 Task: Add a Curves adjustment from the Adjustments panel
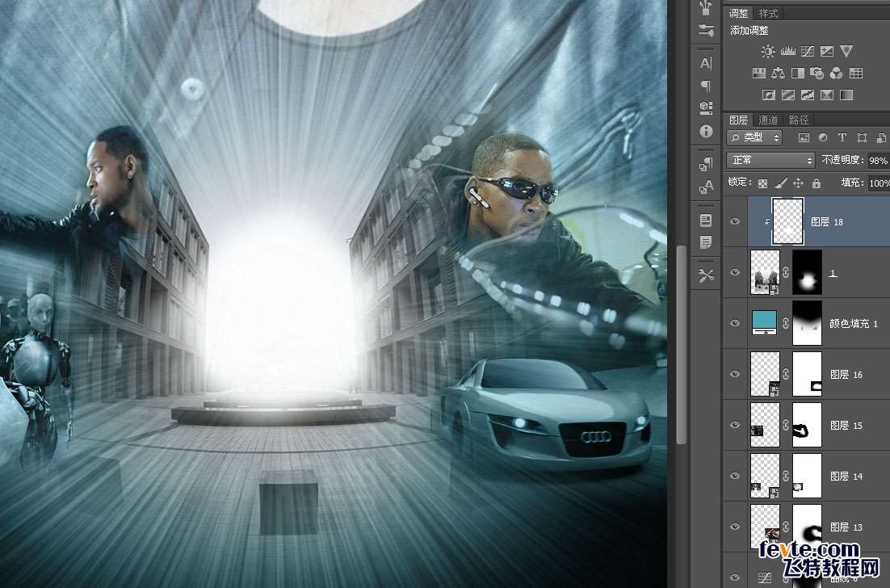click(x=807, y=52)
